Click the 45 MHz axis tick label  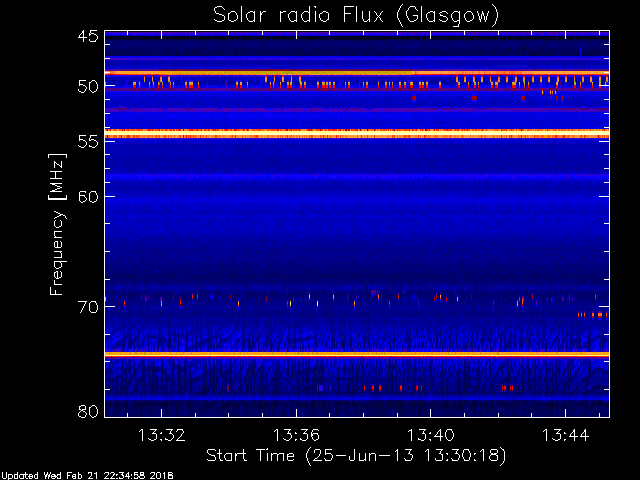pyautogui.click(x=88, y=37)
